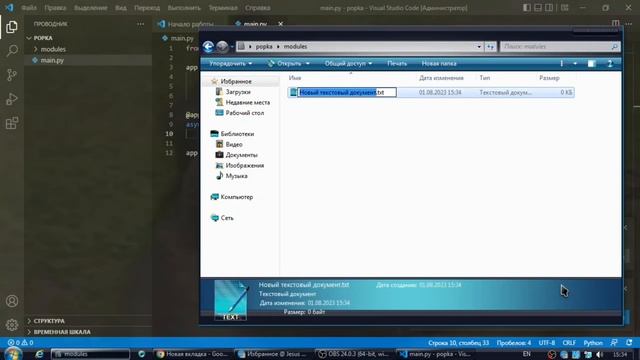Open the Открыть dropdown arrow in explorer toolbar
This screenshot has width=640, height=360.
(308, 64)
